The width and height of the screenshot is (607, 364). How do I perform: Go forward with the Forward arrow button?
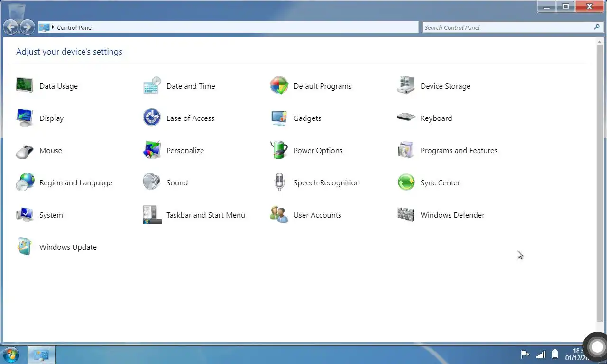coord(27,27)
